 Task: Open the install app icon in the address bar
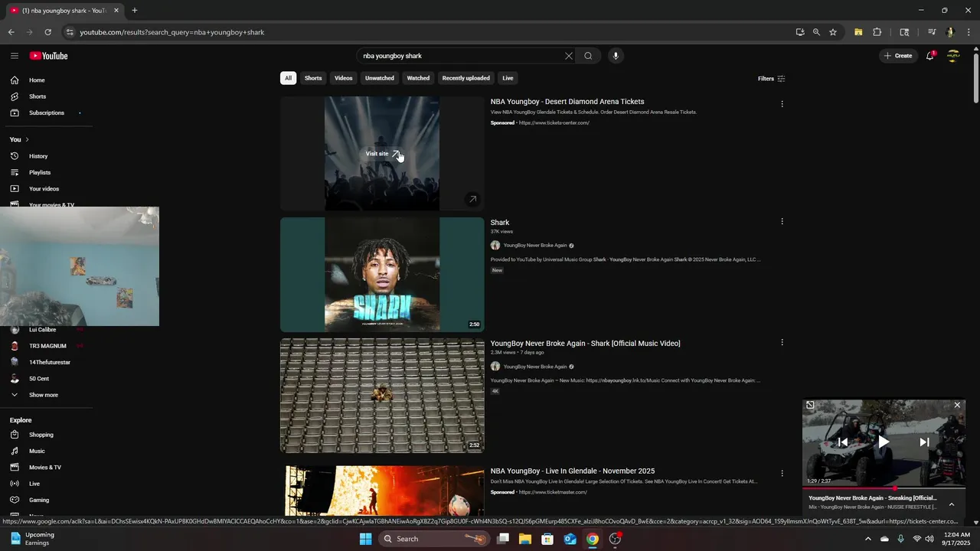click(x=800, y=32)
